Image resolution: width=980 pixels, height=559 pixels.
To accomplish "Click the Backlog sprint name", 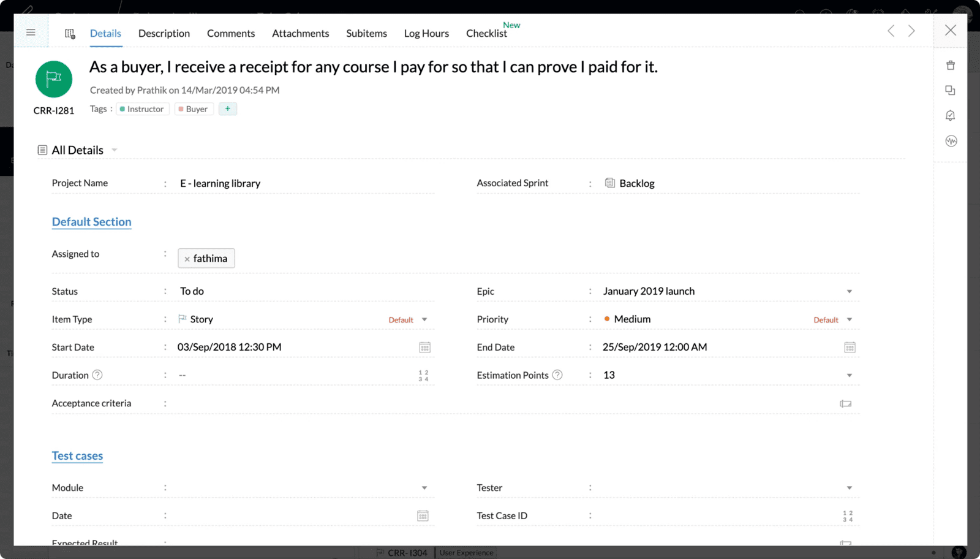I will coord(637,183).
